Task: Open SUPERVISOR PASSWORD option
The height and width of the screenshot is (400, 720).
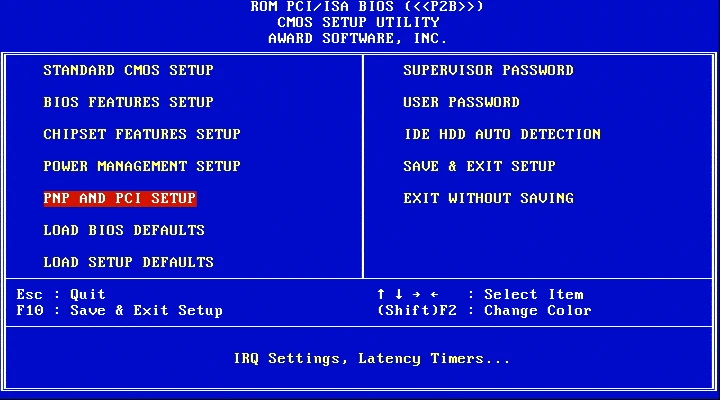Action: click(x=489, y=70)
